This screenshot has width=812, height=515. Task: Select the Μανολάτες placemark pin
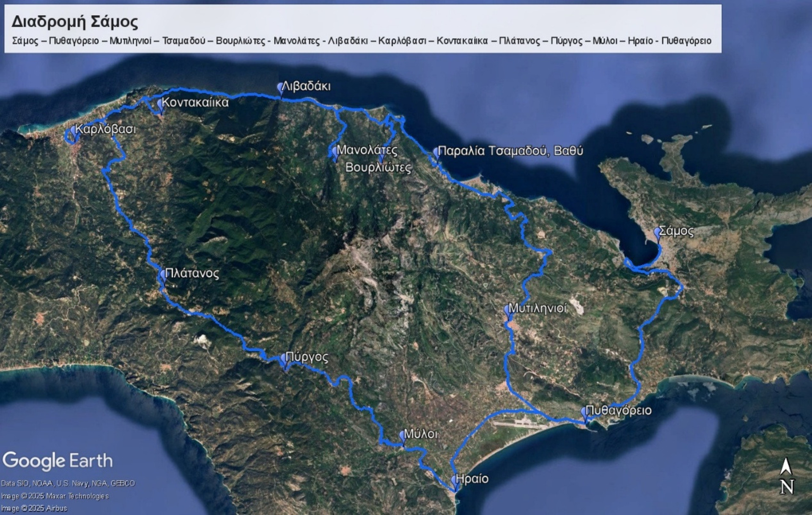point(335,151)
